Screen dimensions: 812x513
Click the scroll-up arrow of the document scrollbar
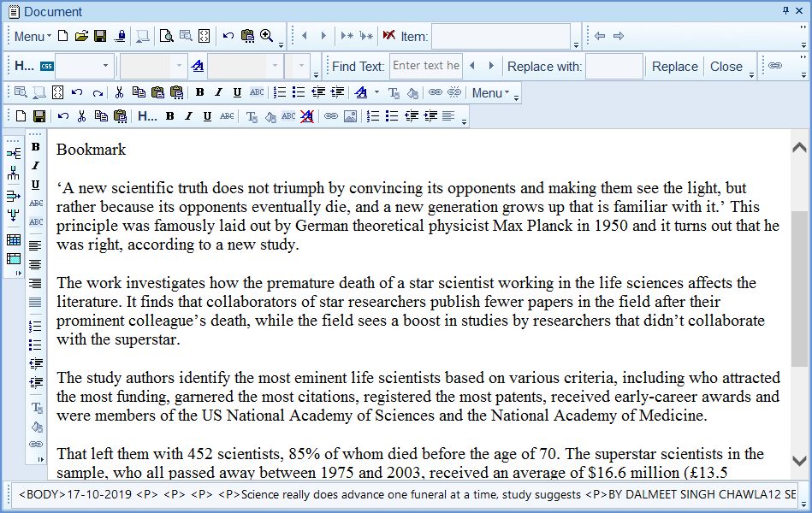pyautogui.click(x=799, y=148)
